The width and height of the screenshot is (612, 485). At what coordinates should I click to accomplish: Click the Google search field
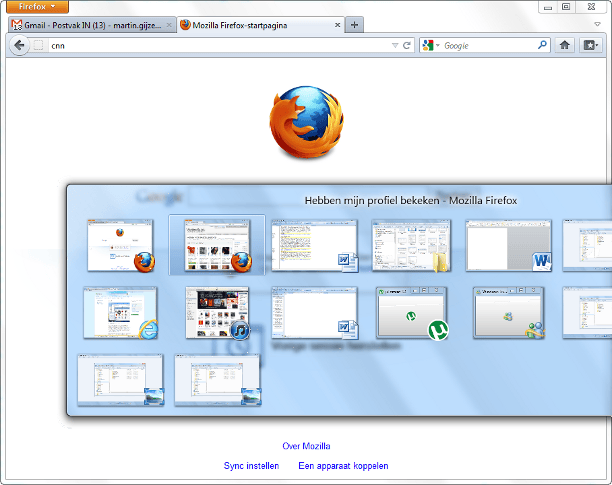tap(489, 46)
